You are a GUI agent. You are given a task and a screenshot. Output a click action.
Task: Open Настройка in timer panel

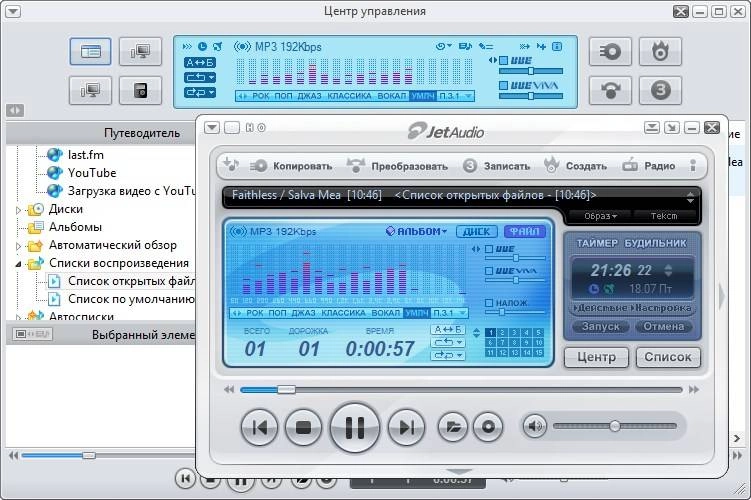661,308
